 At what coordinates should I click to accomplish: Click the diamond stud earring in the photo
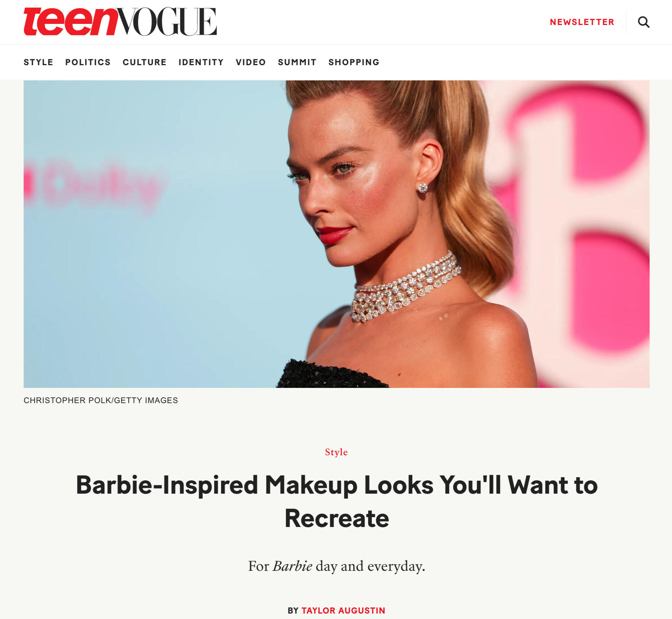click(x=423, y=188)
